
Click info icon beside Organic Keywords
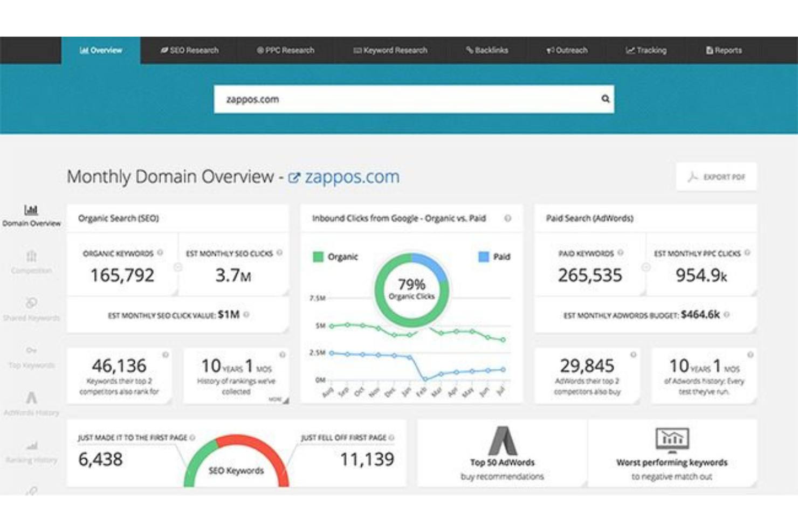click(x=160, y=253)
